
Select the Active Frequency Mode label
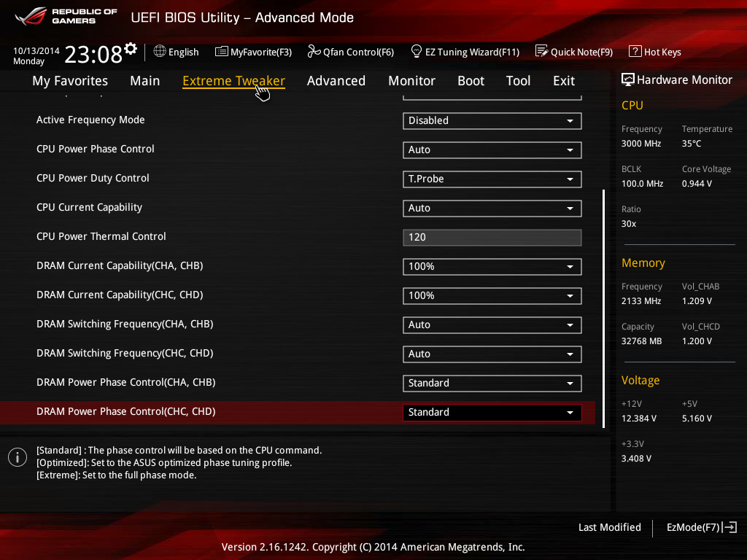[x=90, y=120]
